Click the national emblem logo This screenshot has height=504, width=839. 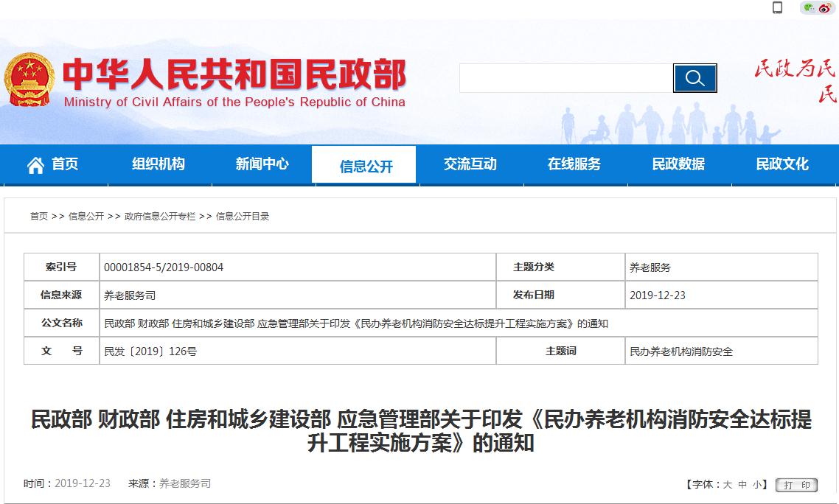[29, 79]
